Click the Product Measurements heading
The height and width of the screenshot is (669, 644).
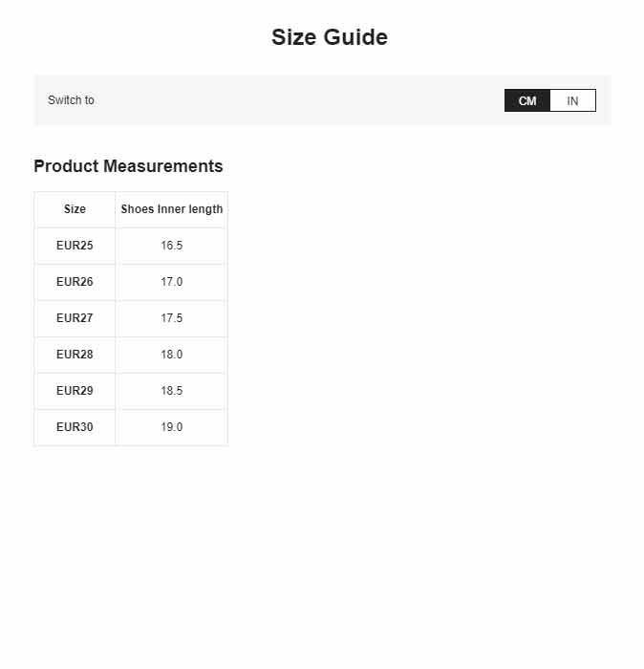coord(128,166)
